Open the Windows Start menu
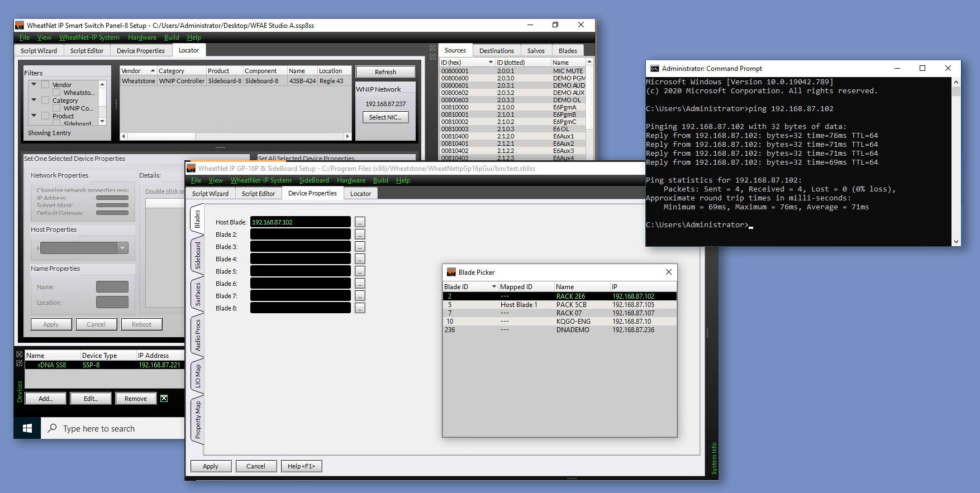Image resolution: width=980 pixels, height=493 pixels. click(x=27, y=428)
